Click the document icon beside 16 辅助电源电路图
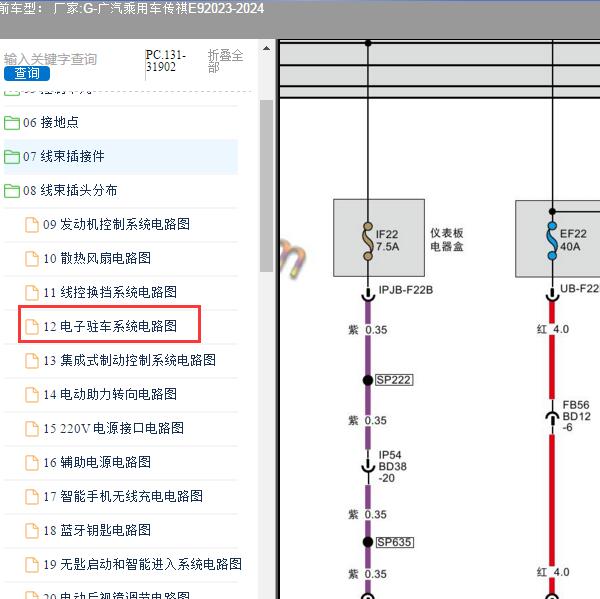This screenshot has width=600, height=599. point(32,463)
